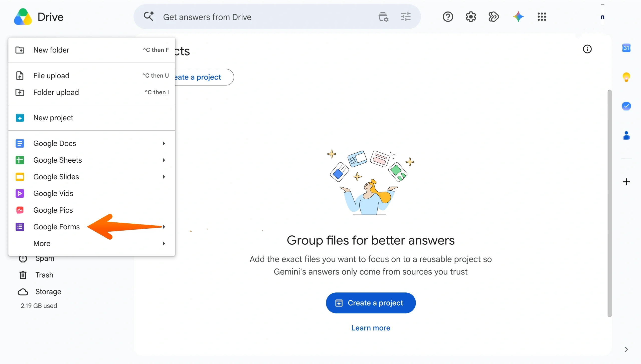Select Google Forms menu entry
The height and width of the screenshot is (364, 641).
pyautogui.click(x=92, y=227)
